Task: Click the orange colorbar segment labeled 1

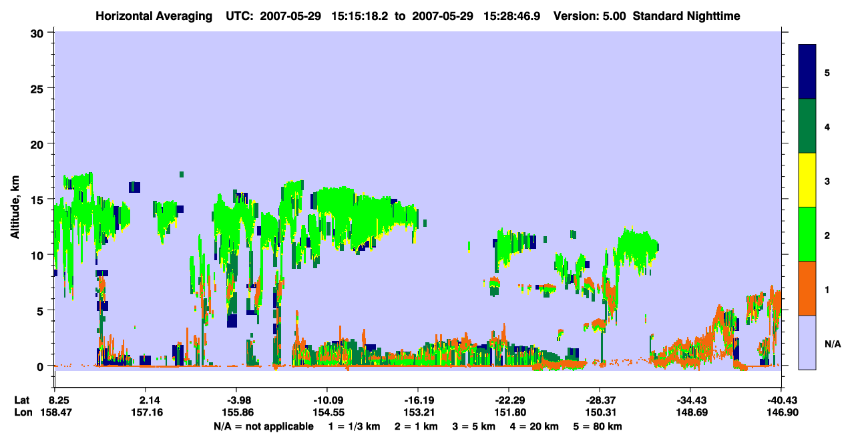Action: coord(808,288)
